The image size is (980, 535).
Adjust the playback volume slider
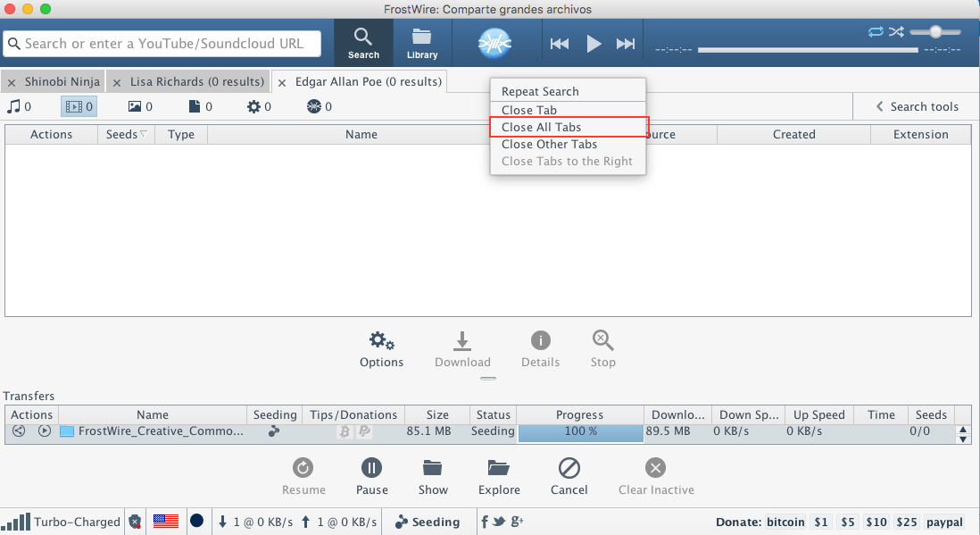click(934, 31)
